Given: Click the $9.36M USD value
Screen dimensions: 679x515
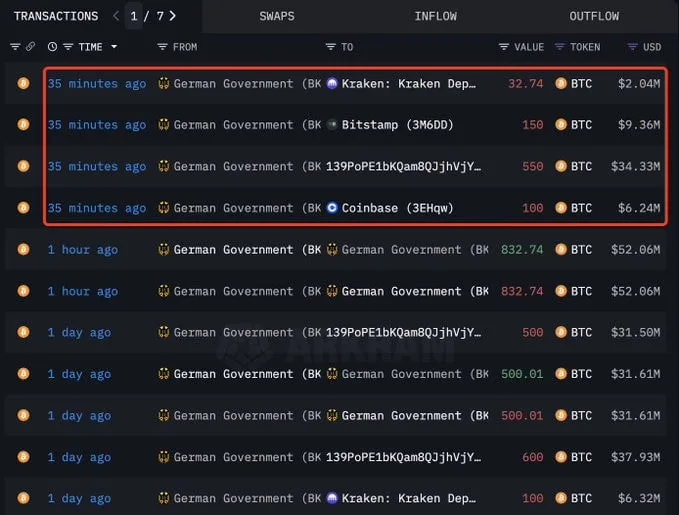Looking at the screenshot, I should (x=639, y=125).
